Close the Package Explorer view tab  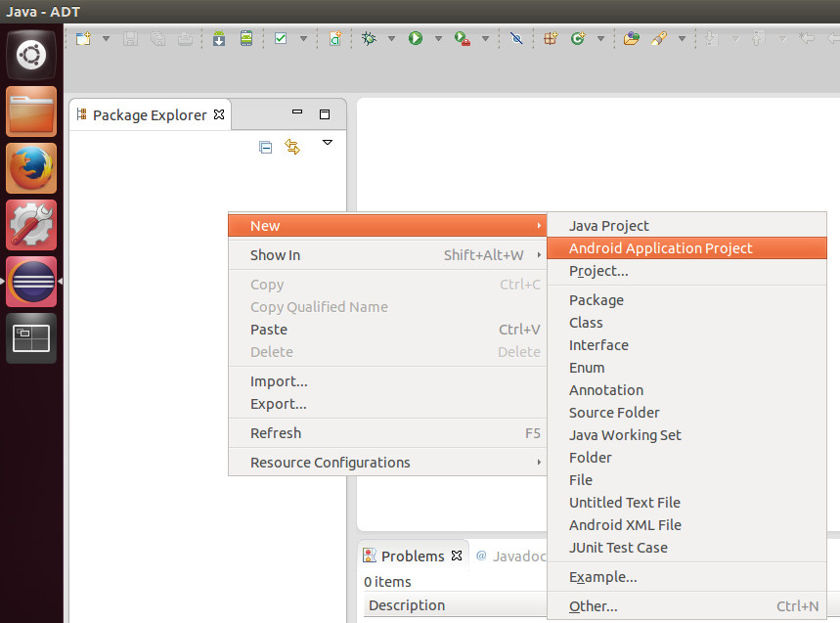219,114
